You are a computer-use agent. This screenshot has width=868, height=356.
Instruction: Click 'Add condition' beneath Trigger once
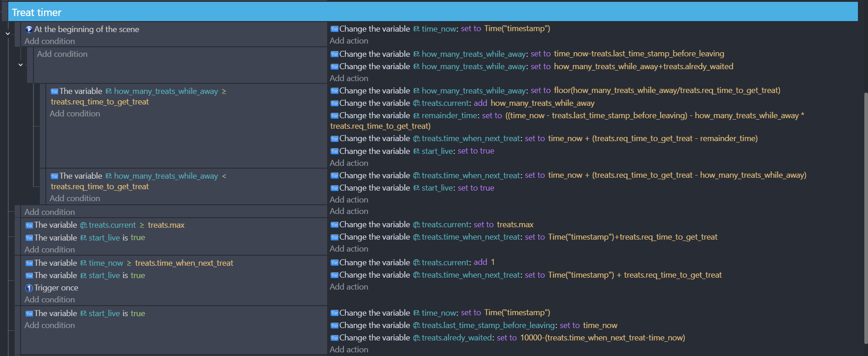point(49,300)
